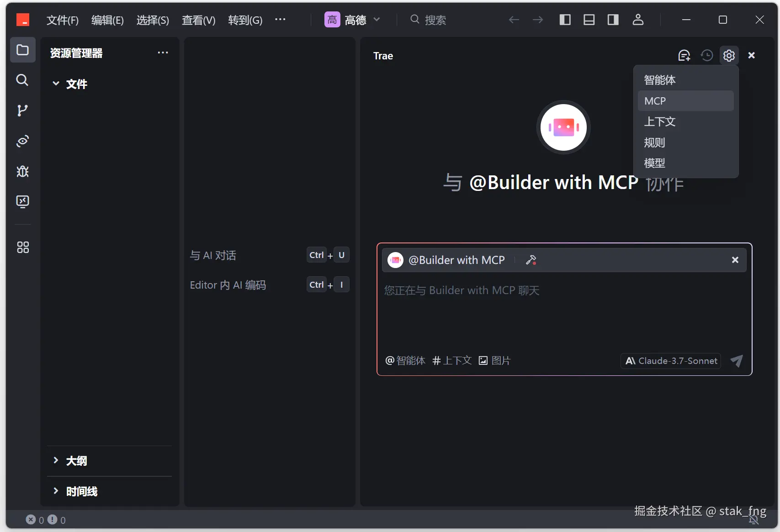Image resolution: width=780 pixels, height=532 pixels.
Task: Click the Builder with MCP avatar in input header
Action: coord(395,260)
